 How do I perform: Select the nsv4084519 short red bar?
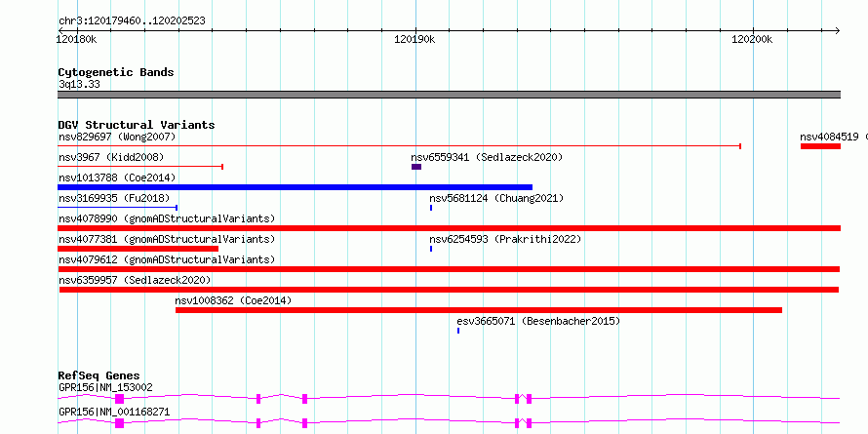820,146
